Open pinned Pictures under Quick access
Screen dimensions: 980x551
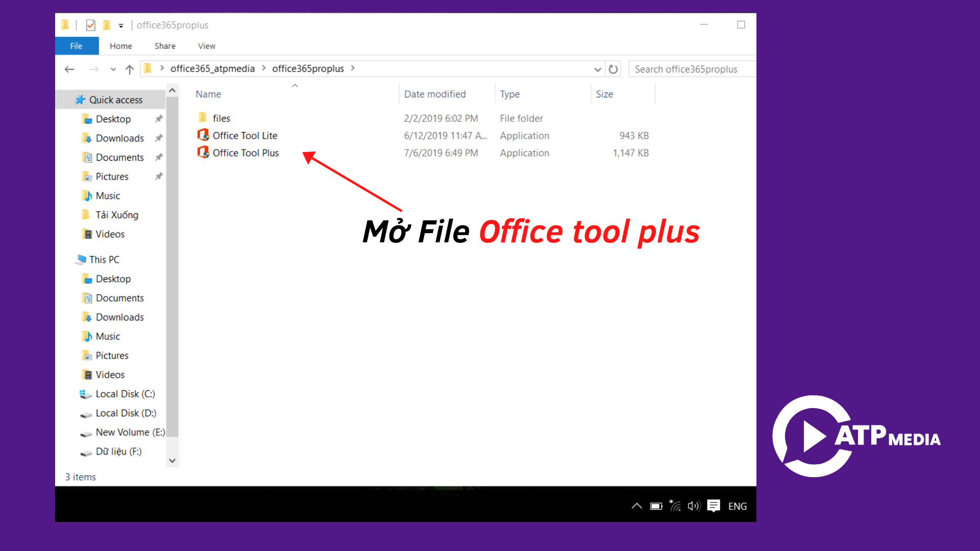pos(112,177)
